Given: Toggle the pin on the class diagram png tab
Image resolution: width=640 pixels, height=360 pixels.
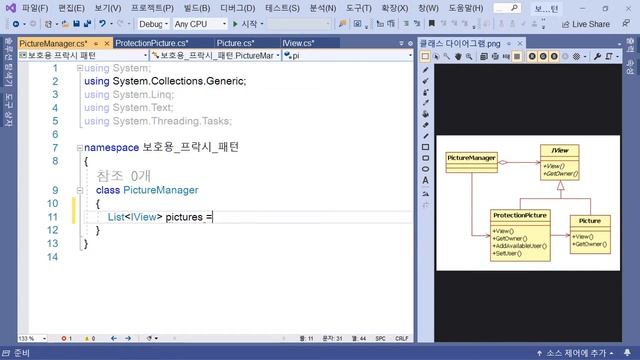Looking at the screenshot, I should [x=509, y=43].
